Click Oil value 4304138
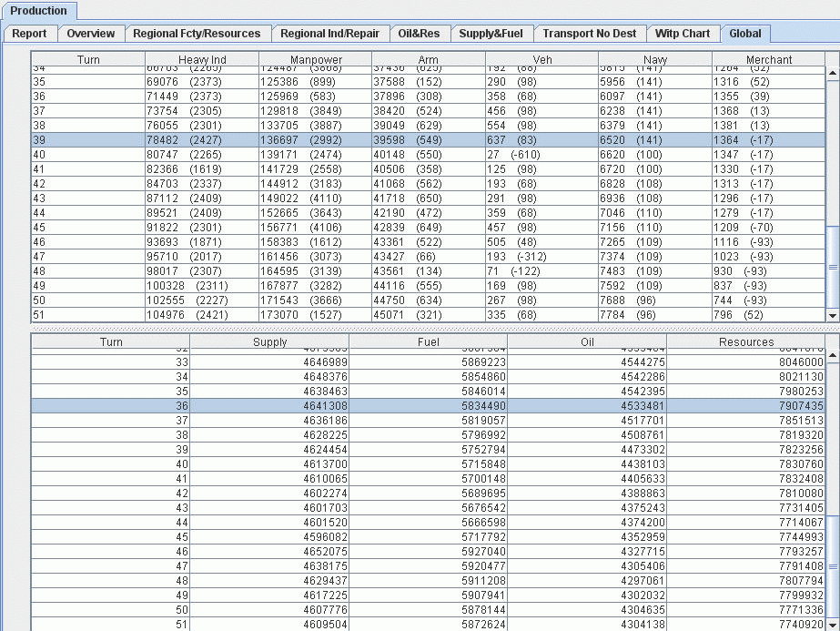840x631 pixels. coord(587,624)
